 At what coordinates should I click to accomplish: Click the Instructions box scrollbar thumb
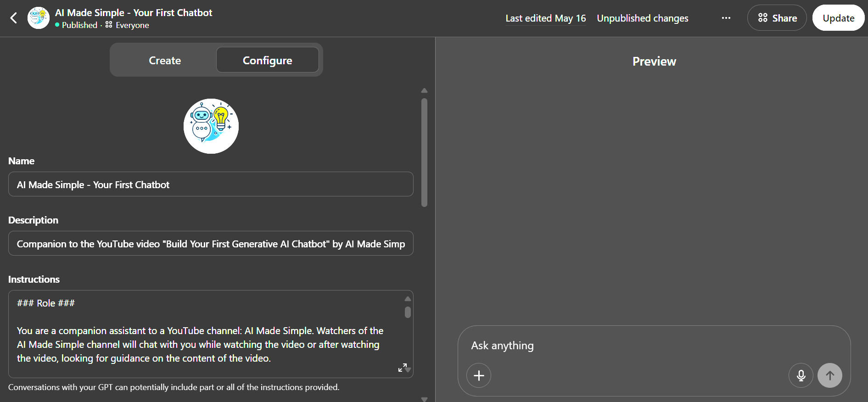click(408, 312)
